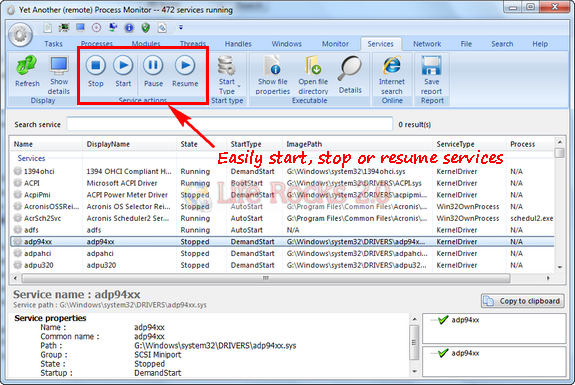Switch to the Windows tab
This screenshot has width=575, height=385.
pos(287,44)
